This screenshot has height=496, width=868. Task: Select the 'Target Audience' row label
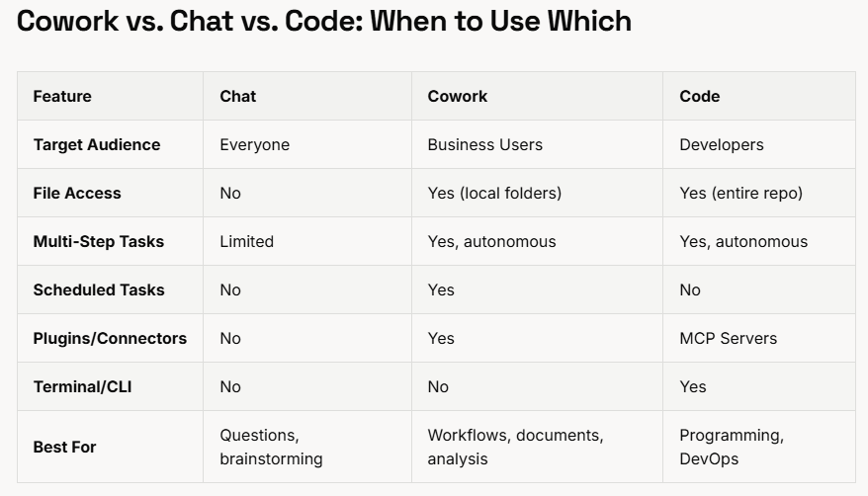97,145
